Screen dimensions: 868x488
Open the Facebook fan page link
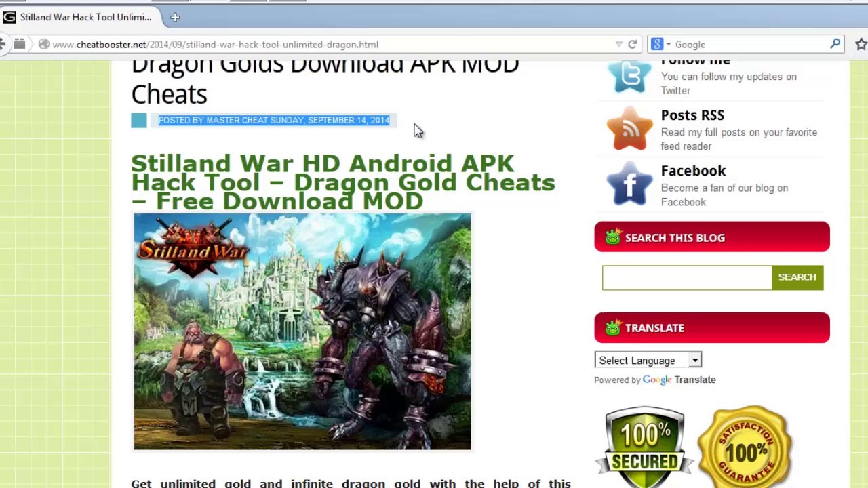(693, 171)
